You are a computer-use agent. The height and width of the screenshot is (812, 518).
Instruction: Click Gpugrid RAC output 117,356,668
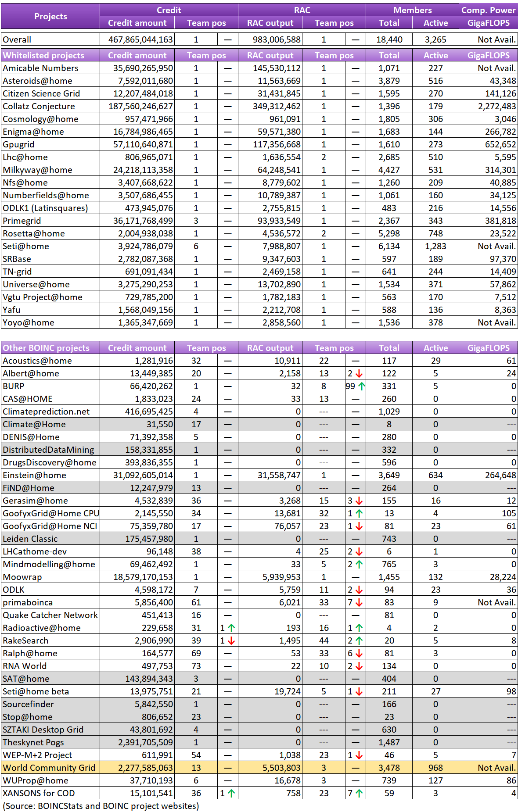(x=277, y=144)
